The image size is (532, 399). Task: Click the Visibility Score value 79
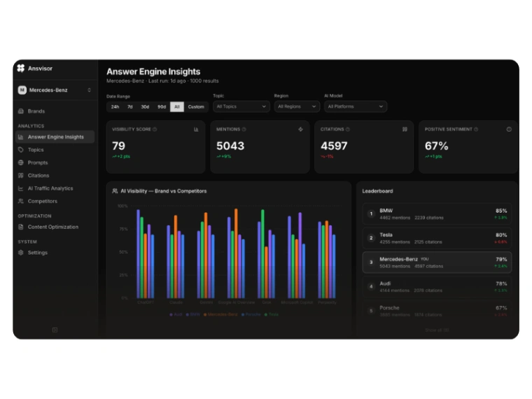pos(118,146)
